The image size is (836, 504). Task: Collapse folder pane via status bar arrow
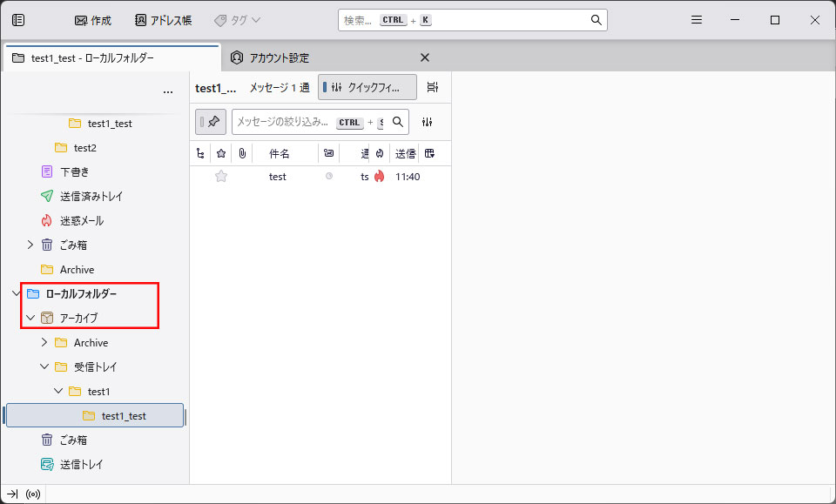pyautogui.click(x=12, y=494)
